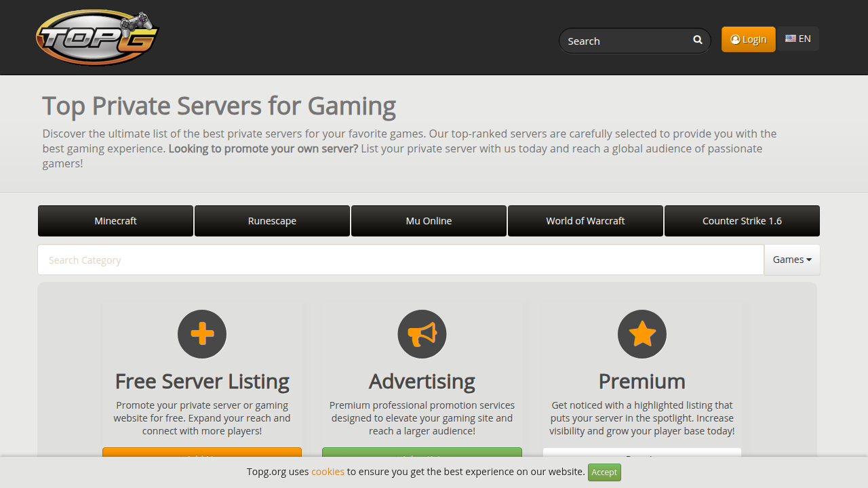Viewport: 868px width, 488px height.
Task: Click into the Search Category field
Action: pos(401,260)
